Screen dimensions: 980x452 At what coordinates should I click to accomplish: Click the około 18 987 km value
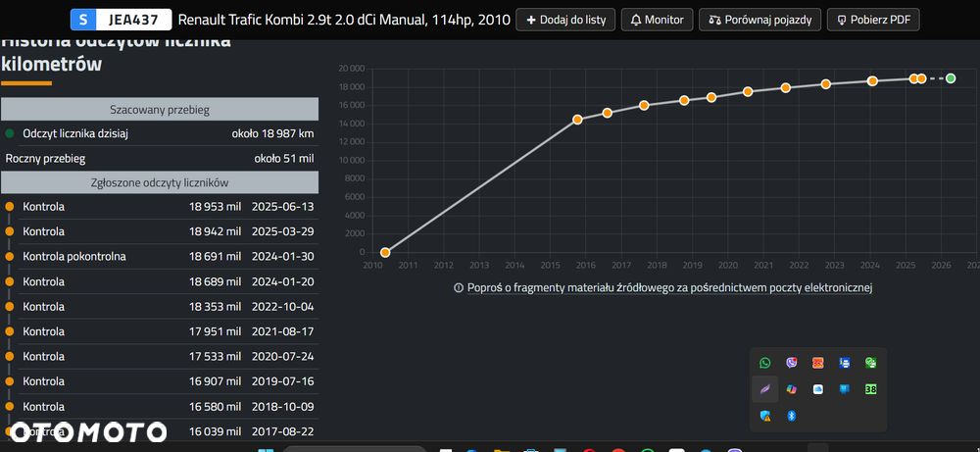pyautogui.click(x=272, y=133)
